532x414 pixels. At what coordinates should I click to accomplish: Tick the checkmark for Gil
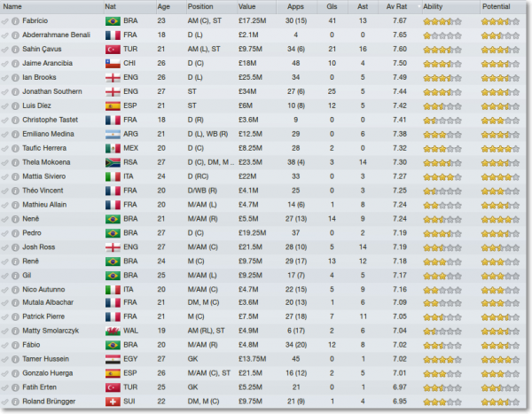point(4,276)
